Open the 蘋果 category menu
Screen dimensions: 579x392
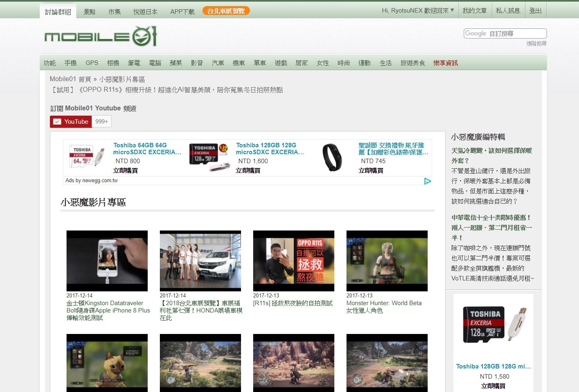176,63
